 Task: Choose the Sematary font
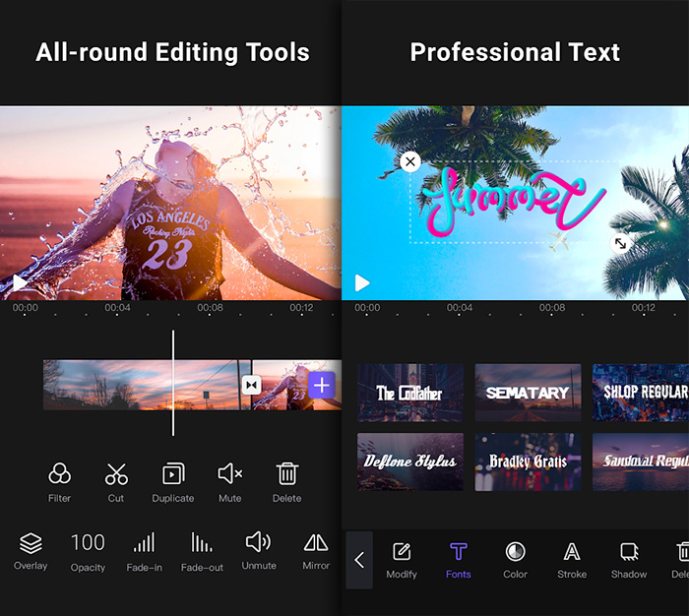point(528,393)
